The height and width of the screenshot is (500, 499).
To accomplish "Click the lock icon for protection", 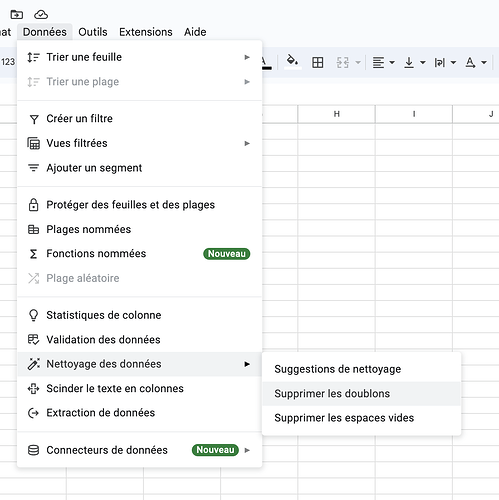I will [x=33, y=205].
